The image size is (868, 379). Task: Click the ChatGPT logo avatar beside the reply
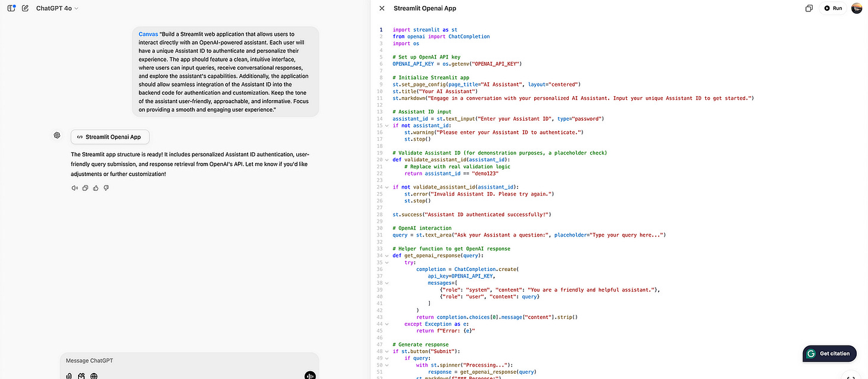point(57,135)
